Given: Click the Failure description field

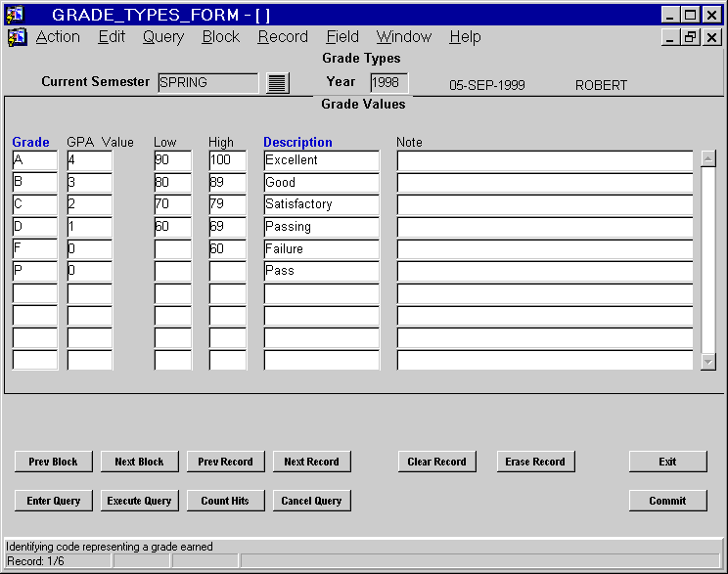Looking at the screenshot, I should (321, 249).
